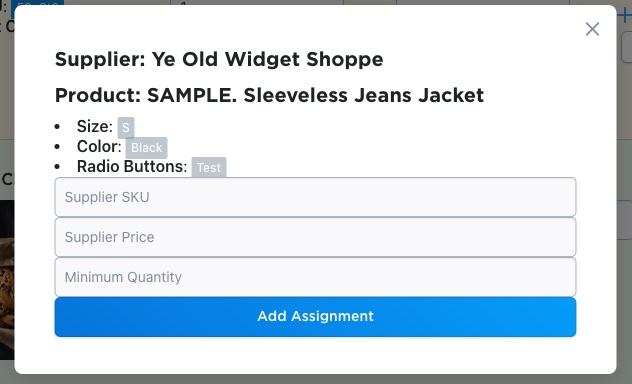Click the Size: label
This screenshot has height=384, width=632.
point(95,127)
